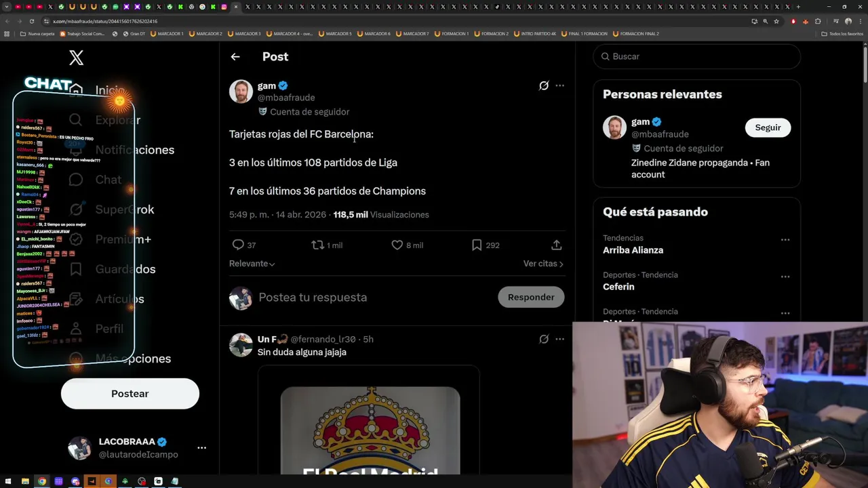Open MARCADOR 1 bookmark

point(165,33)
